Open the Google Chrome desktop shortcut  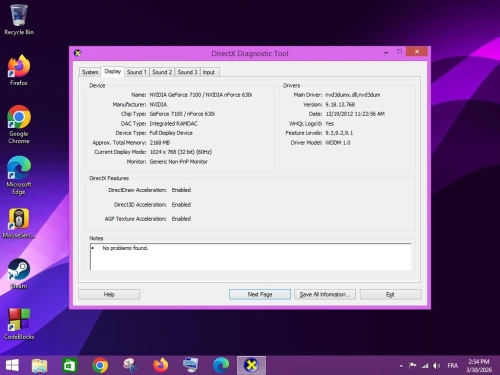[19, 124]
